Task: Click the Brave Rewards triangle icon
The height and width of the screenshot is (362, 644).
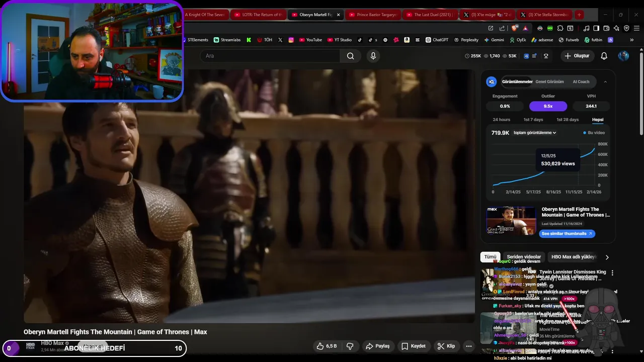Action: point(525,28)
